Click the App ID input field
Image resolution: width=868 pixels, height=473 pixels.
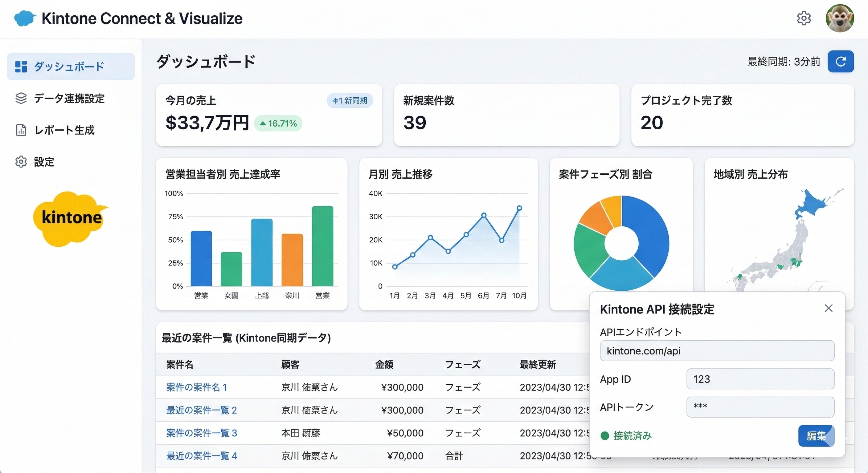(760, 379)
